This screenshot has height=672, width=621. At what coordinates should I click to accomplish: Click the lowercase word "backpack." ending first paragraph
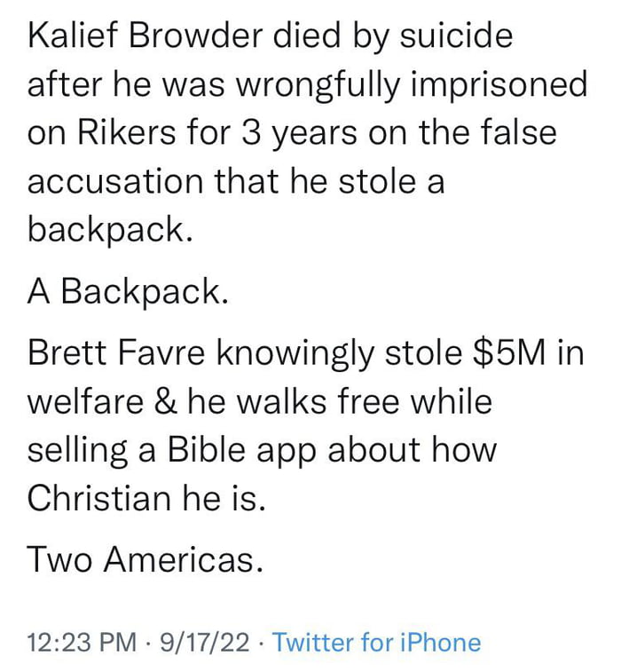pos(111,230)
